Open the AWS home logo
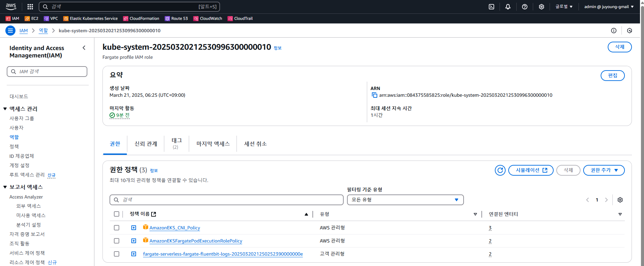 [11, 6]
